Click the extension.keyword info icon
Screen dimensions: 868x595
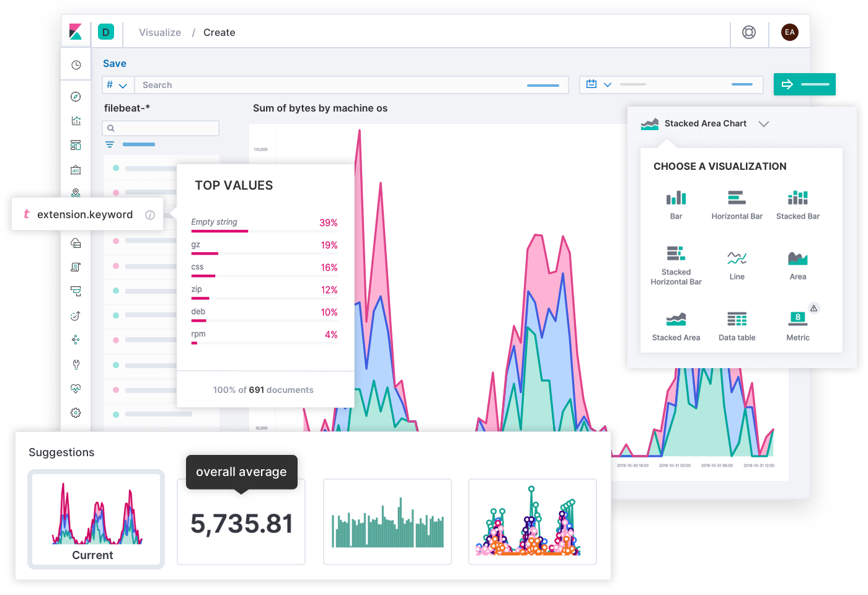150,215
